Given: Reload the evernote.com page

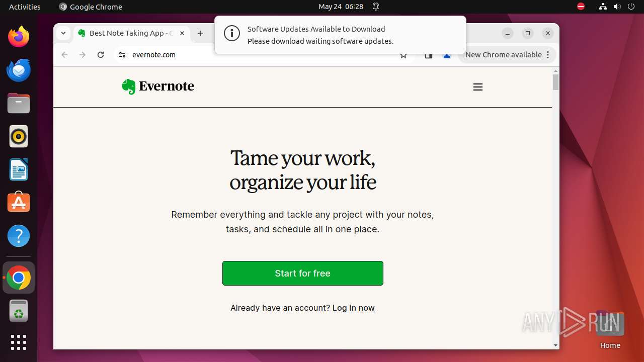Looking at the screenshot, I should [x=101, y=55].
